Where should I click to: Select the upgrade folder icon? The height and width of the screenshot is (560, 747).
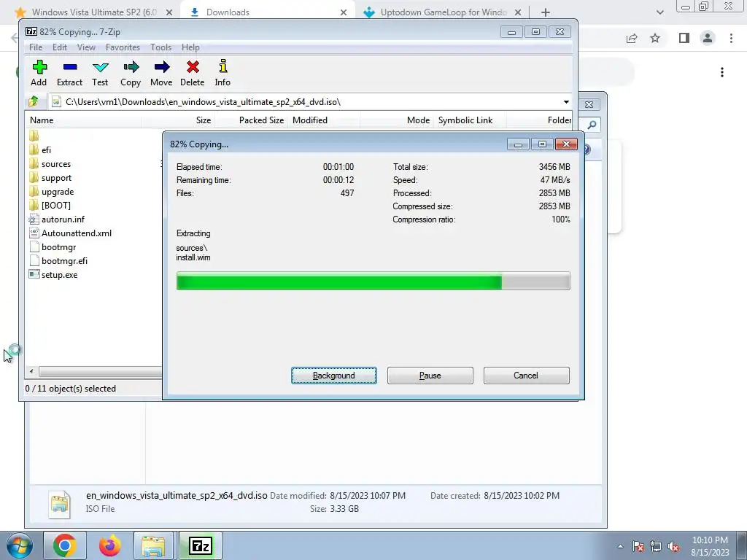coord(34,192)
